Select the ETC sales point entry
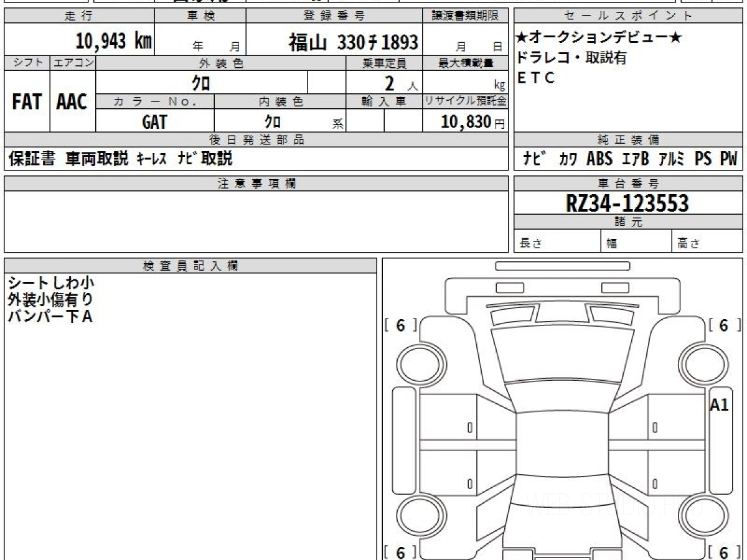The width and height of the screenshot is (747, 560). click(x=535, y=78)
